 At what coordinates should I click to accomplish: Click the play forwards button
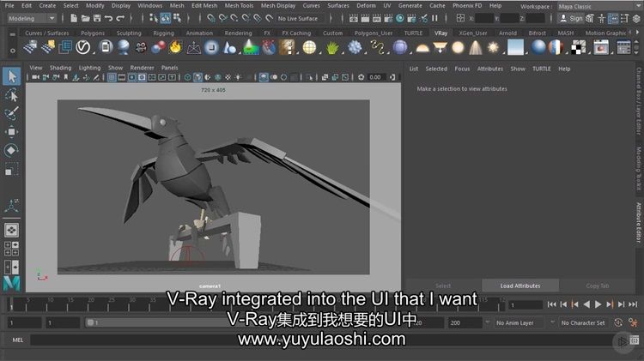point(598,304)
